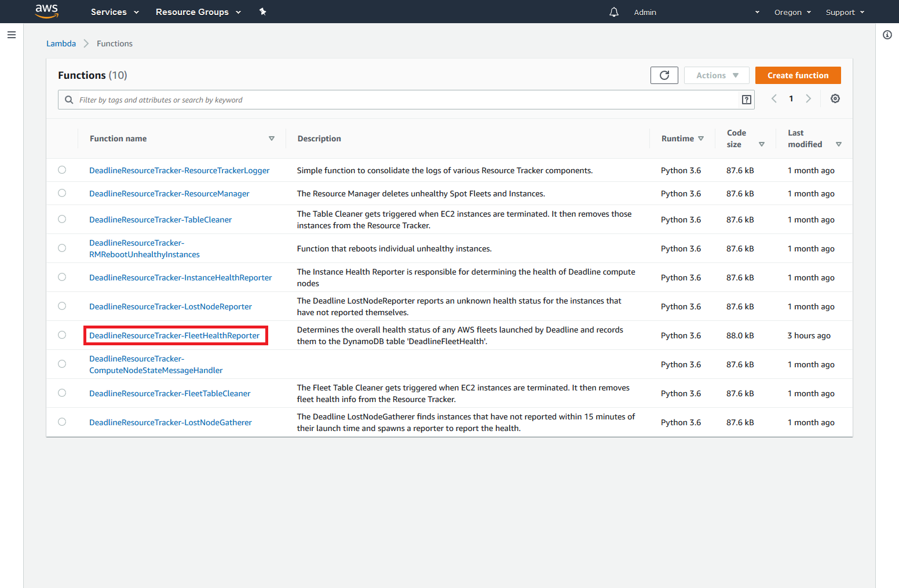Open the Services dropdown
The image size is (899, 588).
tap(115, 12)
